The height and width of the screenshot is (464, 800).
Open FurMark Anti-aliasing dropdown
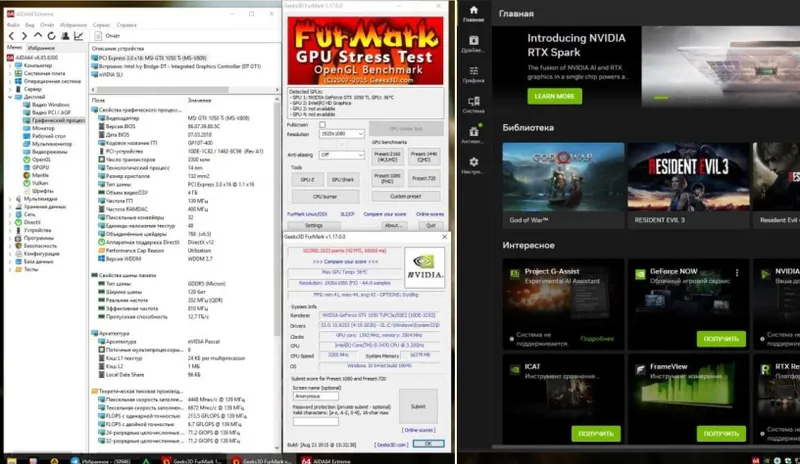[x=341, y=155]
